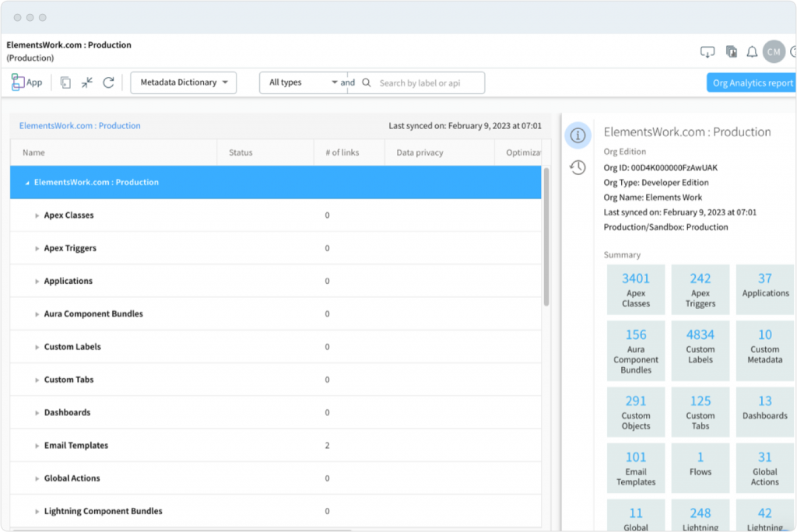Viewport: 797px width, 532px height.
Task: Open the history clock icon panel
Action: (x=578, y=167)
